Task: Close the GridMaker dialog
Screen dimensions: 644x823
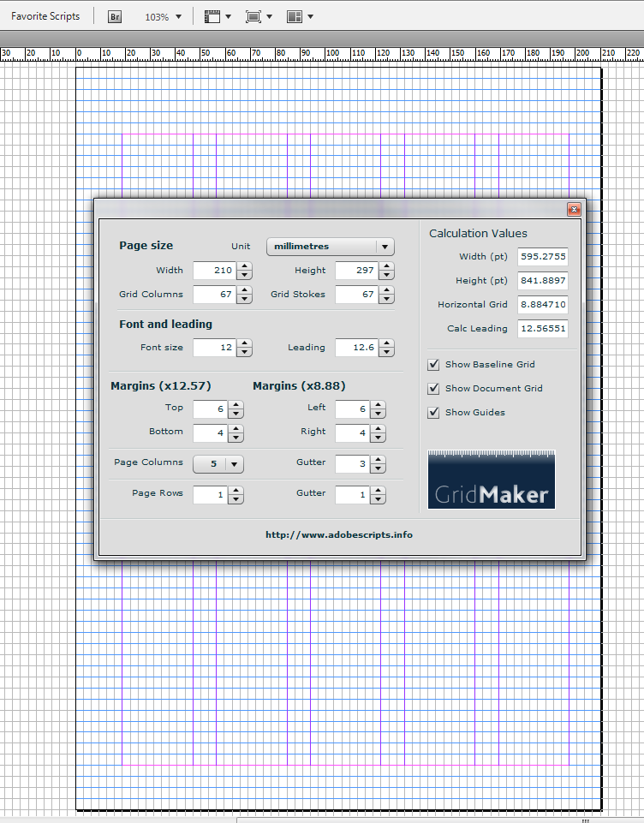Action: pos(574,210)
